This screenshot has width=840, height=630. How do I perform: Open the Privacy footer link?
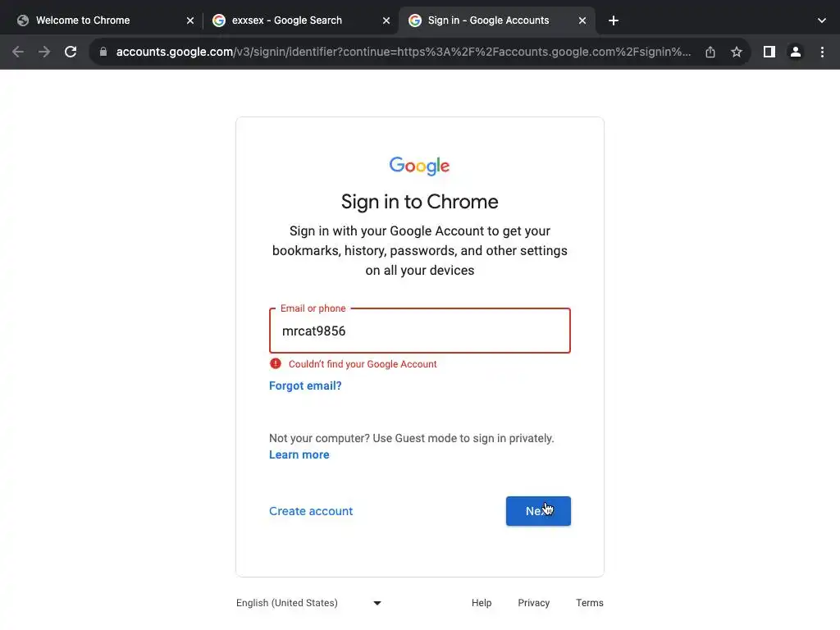533,603
